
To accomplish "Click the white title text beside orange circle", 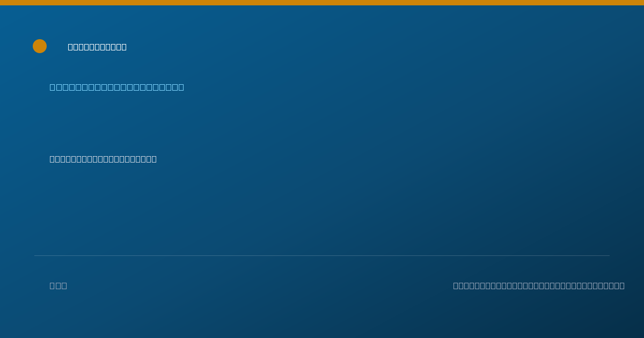I will tap(97, 47).
